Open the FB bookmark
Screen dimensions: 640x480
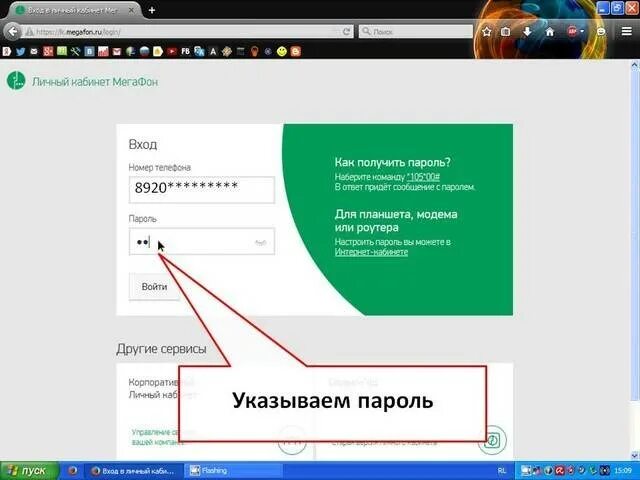point(185,51)
